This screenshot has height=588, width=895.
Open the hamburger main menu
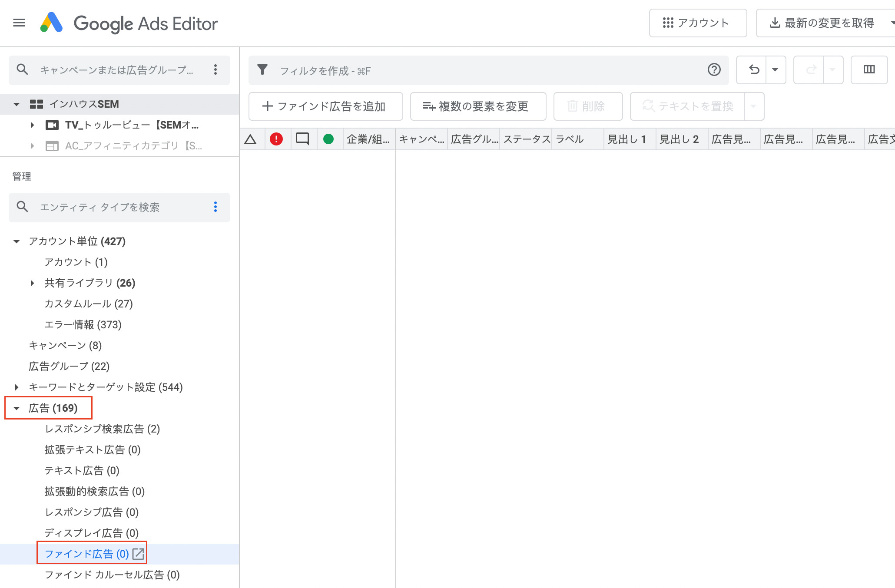click(x=19, y=23)
